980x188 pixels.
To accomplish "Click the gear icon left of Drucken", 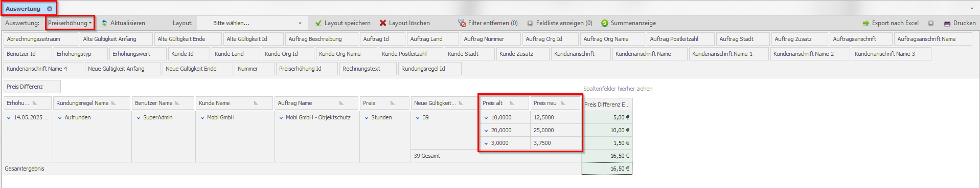I will click(931, 23).
